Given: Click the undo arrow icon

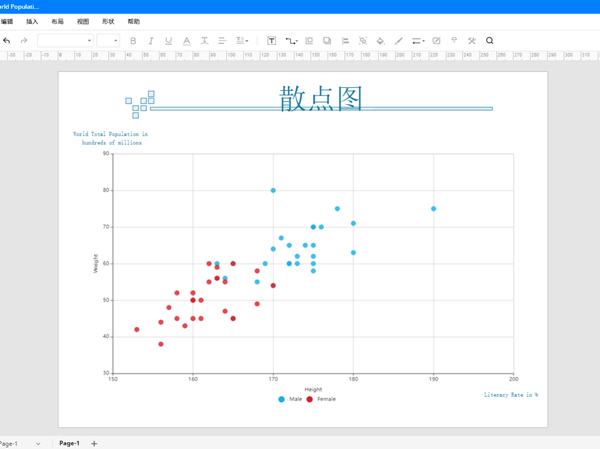Looking at the screenshot, I should pos(7,41).
